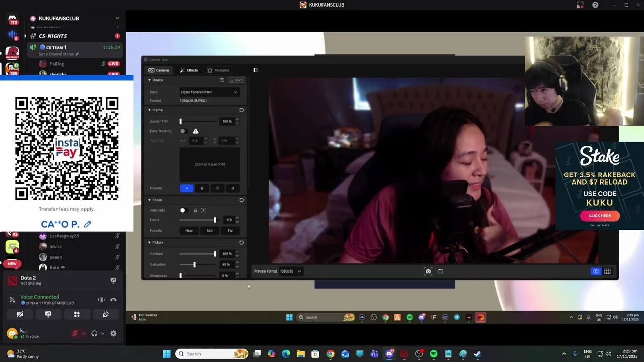Open the Discord soundboard
The width and height of the screenshot is (644, 362).
[x=106, y=314]
